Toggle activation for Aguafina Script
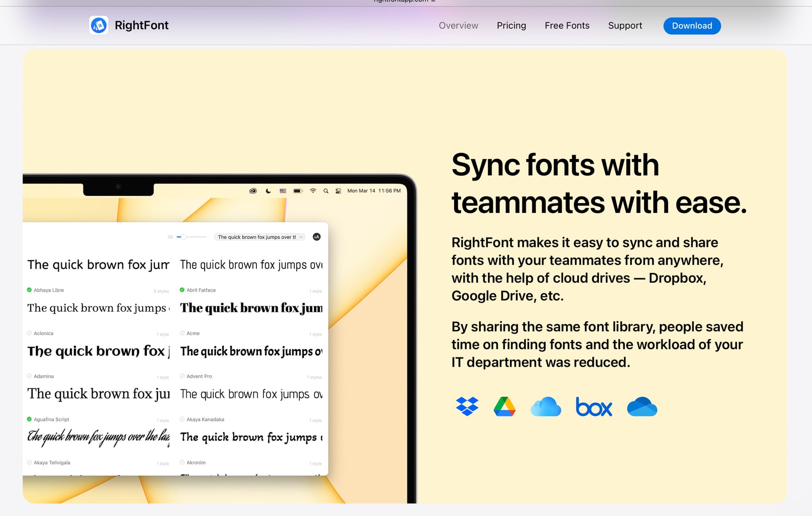This screenshot has height=516, width=812. 29,419
